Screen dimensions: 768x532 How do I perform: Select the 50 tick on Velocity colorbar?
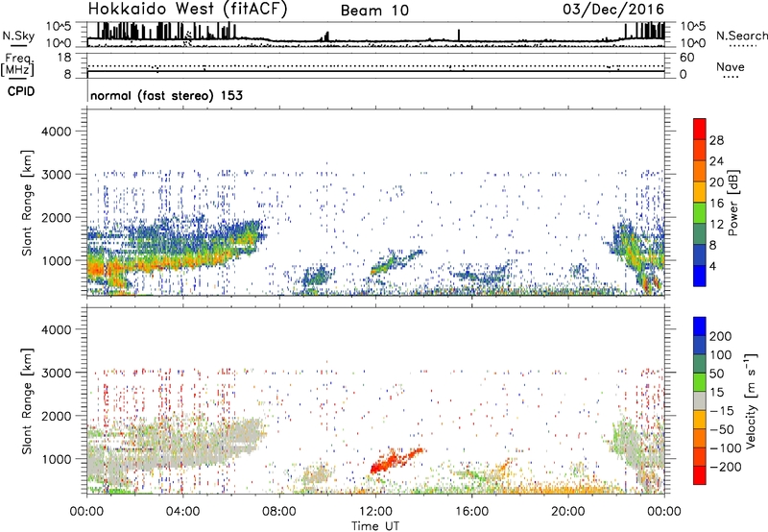pyautogui.click(x=716, y=374)
